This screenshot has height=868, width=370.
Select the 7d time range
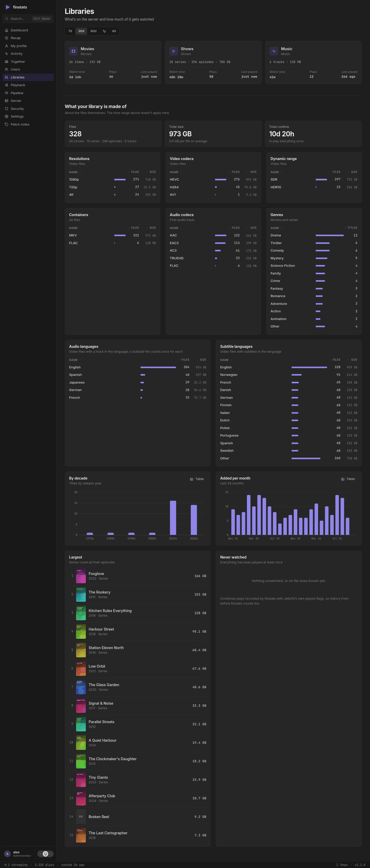point(70,31)
